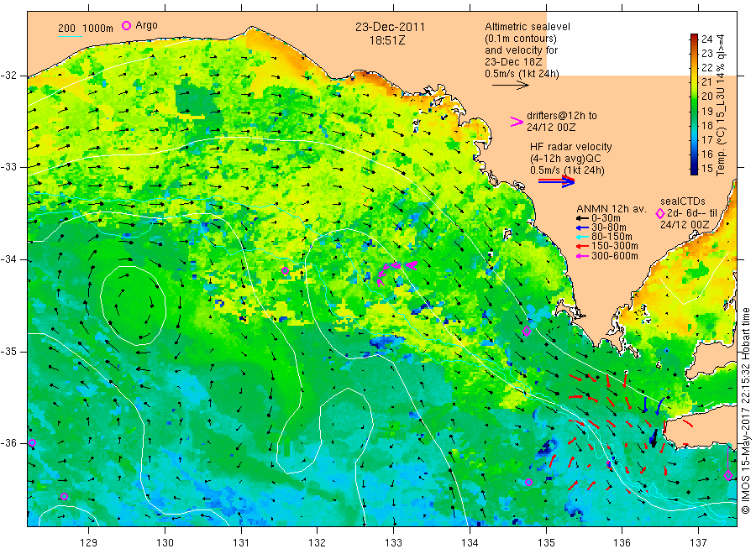
Task: Click the '23-Dec-2011' date title
Action: point(390,27)
